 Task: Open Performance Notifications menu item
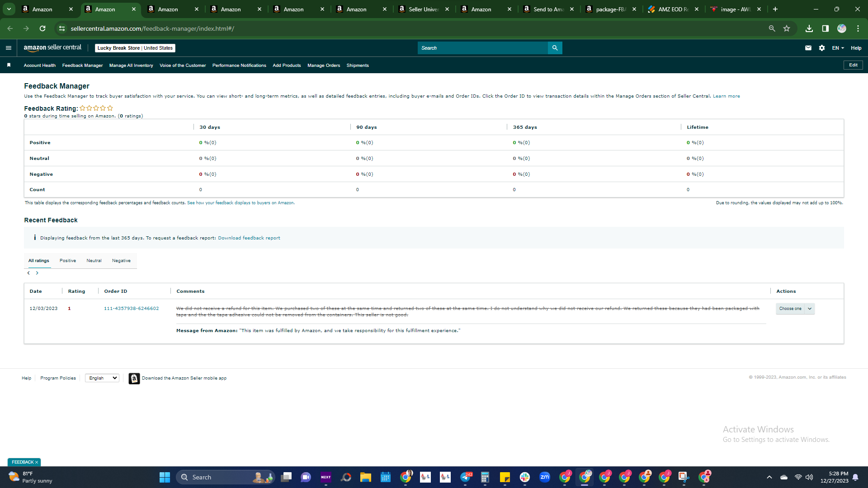click(239, 66)
